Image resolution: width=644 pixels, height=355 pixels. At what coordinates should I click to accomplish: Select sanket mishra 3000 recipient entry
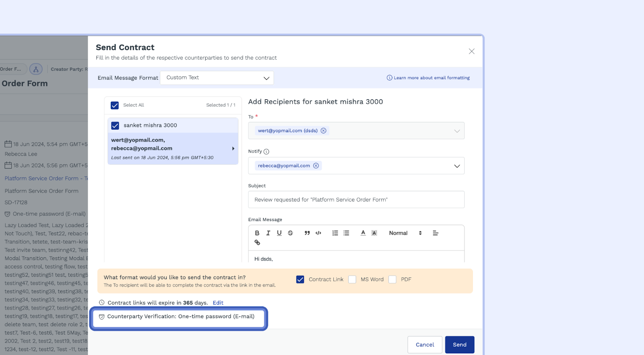point(150,125)
